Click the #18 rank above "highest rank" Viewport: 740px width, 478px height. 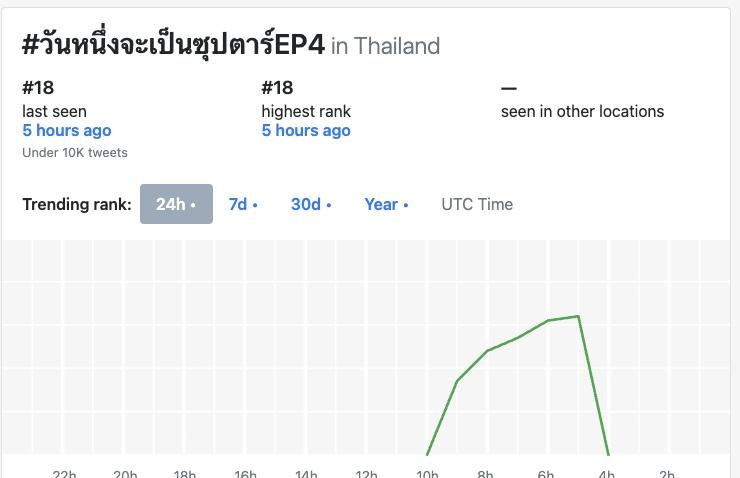(x=277, y=87)
